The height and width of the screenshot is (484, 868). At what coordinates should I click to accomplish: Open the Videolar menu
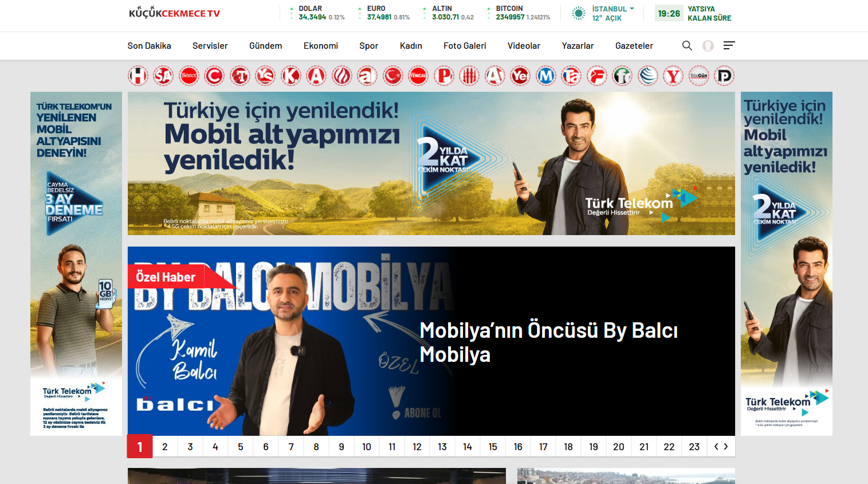(x=524, y=46)
